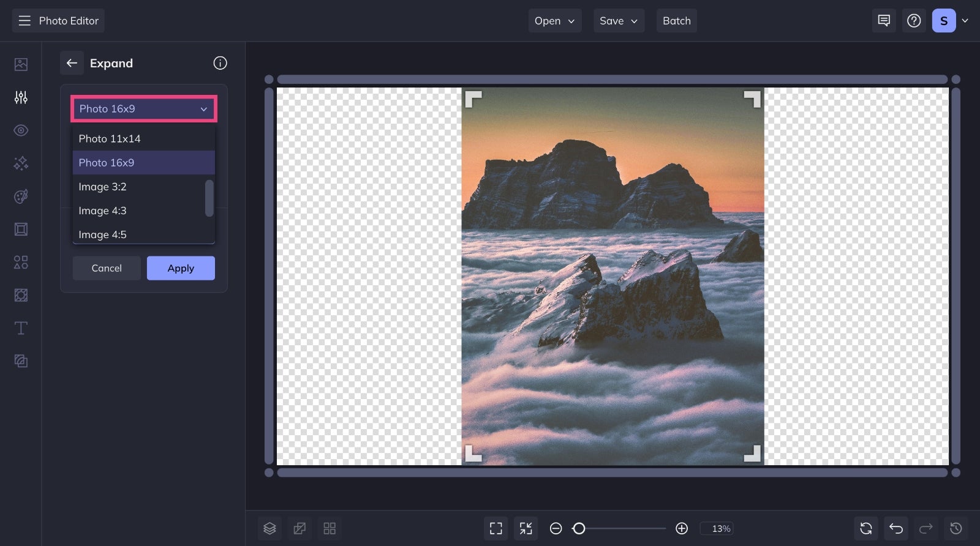Open the Graphics shapes sidebar tool

tap(21, 263)
